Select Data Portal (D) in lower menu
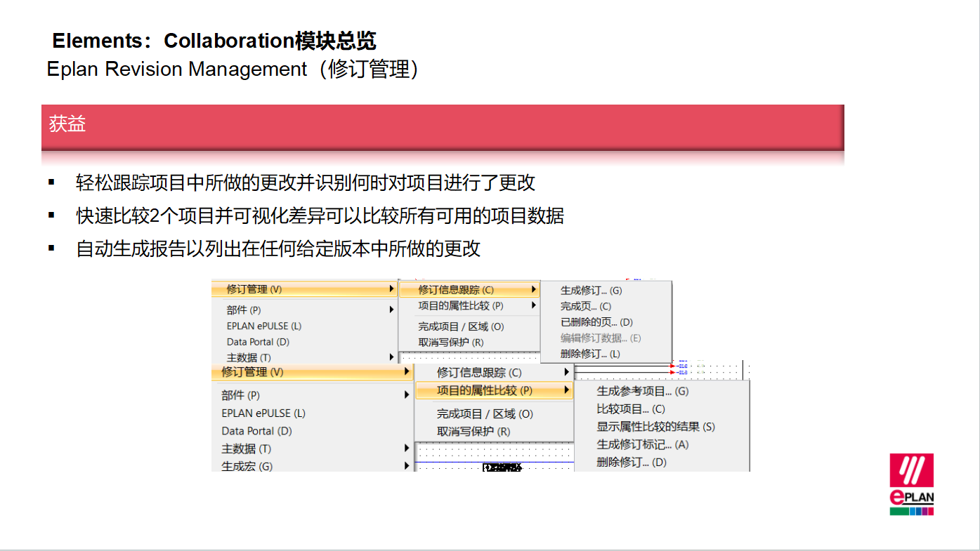This screenshot has width=980, height=551. point(256,431)
